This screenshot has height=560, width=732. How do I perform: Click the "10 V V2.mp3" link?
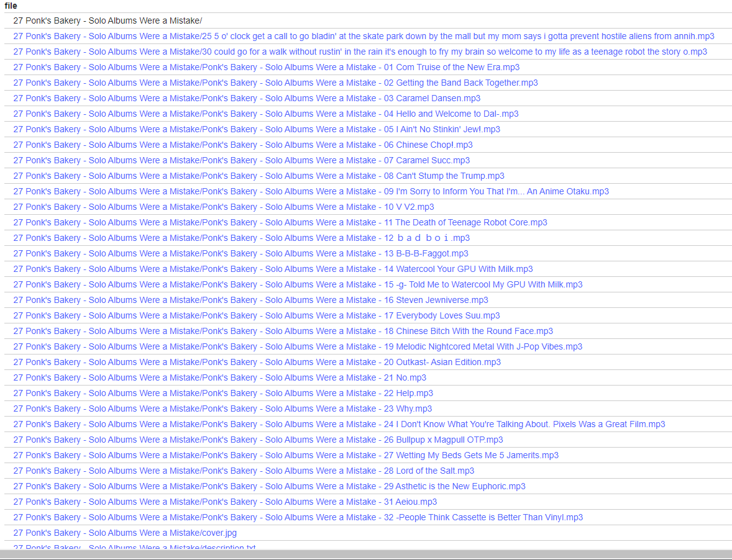pyautogui.click(x=224, y=207)
